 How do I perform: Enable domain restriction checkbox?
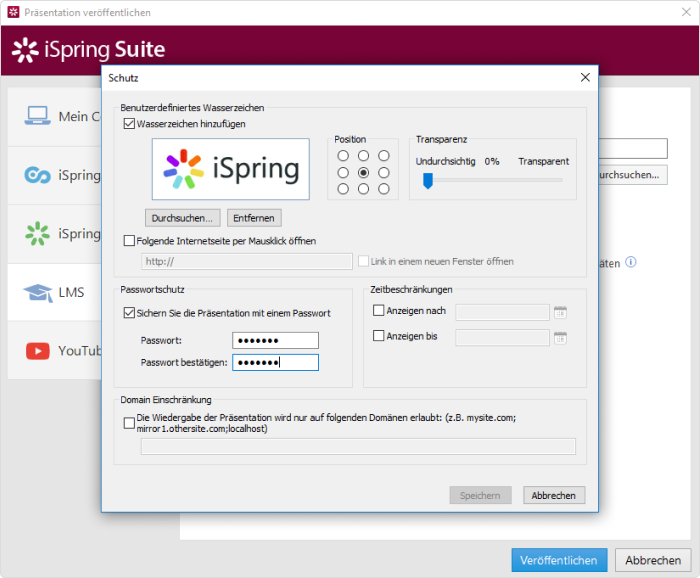point(129,423)
